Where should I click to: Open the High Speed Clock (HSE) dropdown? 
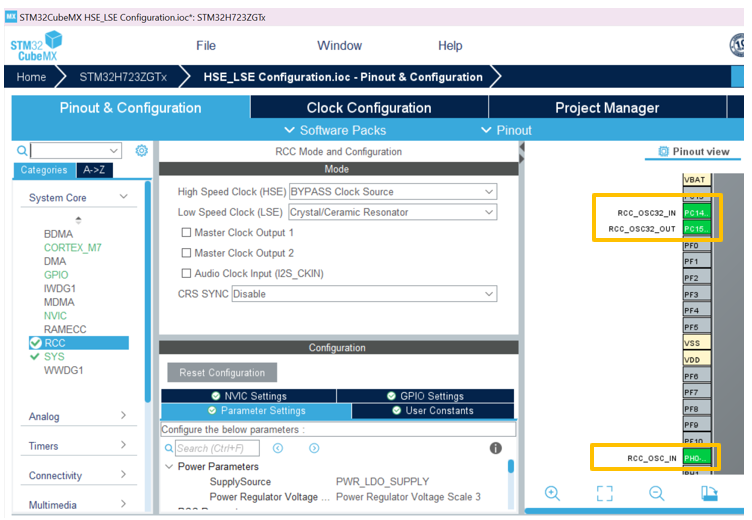(393, 191)
